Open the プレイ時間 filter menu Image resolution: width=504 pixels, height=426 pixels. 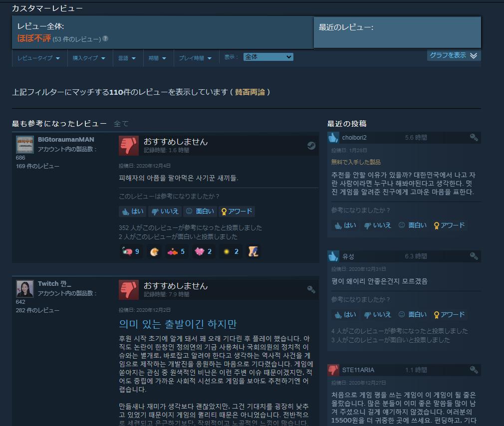195,58
